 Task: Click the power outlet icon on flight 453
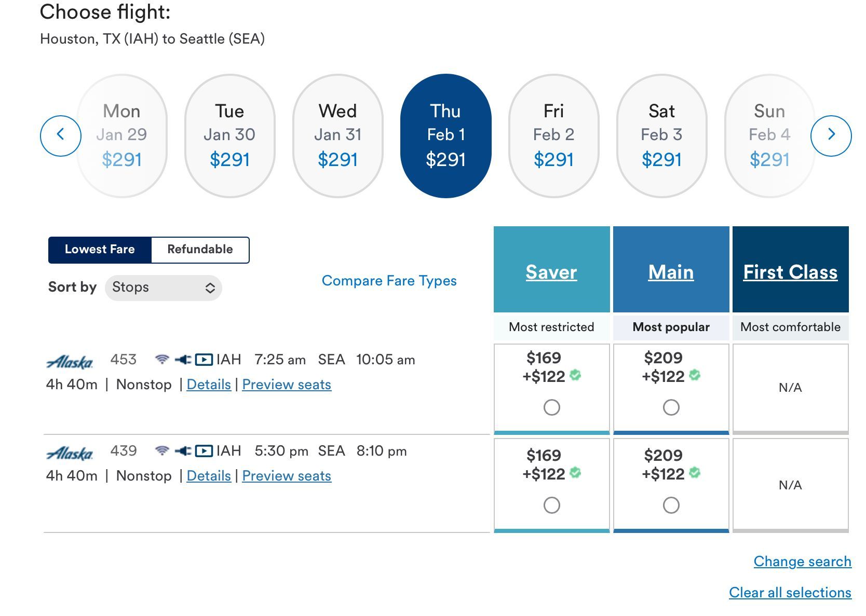(183, 359)
